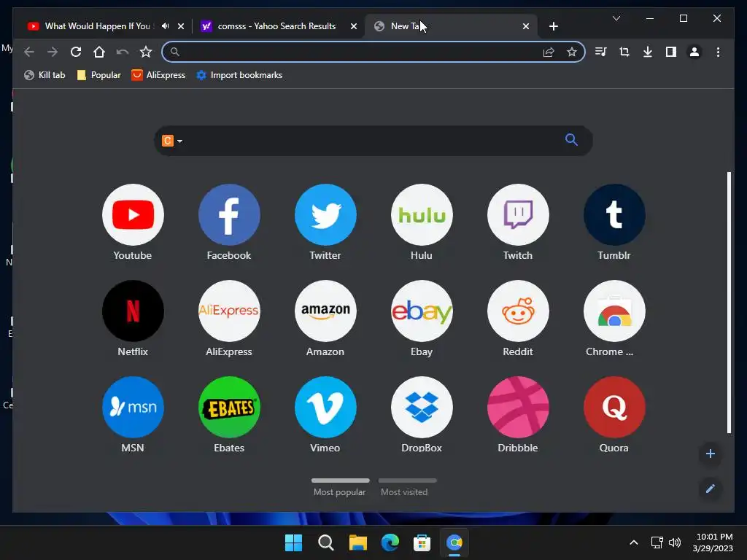Screen dimensions: 747x560
Task: Go to the home page
Action: [99, 52]
